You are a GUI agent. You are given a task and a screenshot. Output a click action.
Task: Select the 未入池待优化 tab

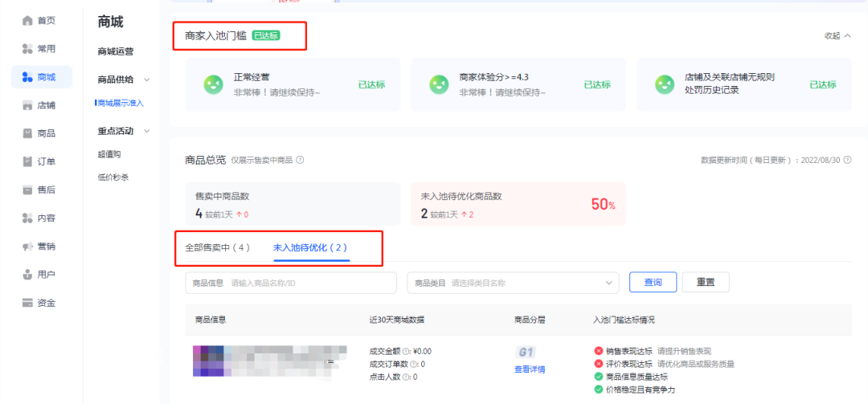click(310, 247)
